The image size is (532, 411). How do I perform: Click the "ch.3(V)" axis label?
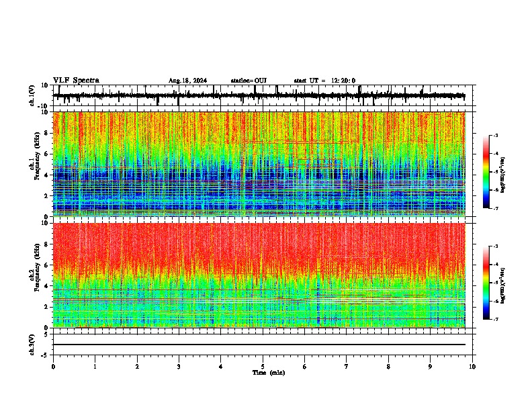(32, 345)
